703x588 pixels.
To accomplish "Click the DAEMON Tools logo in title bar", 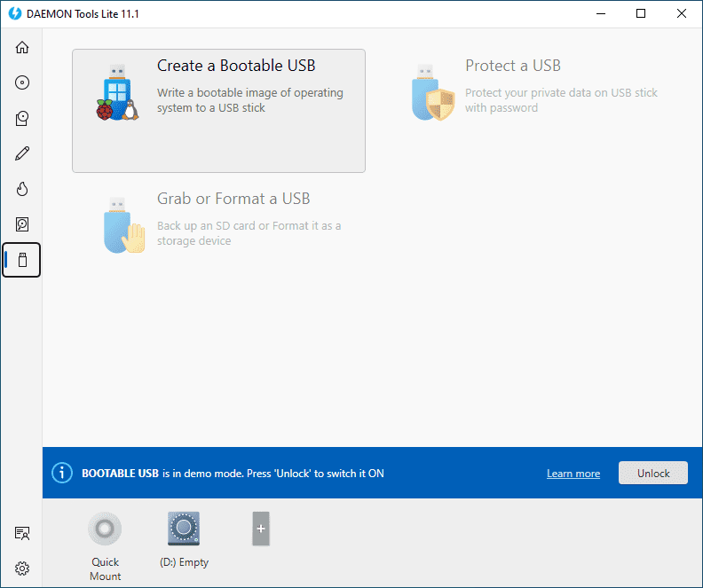I will pyautogui.click(x=15, y=14).
